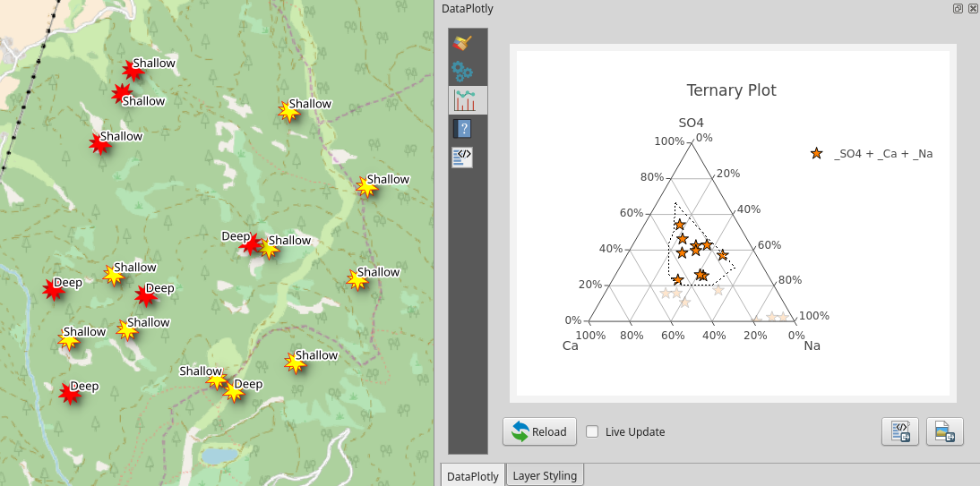Select the plot view chart icon
This screenshot has height=486, width=980.
(464, 100)
